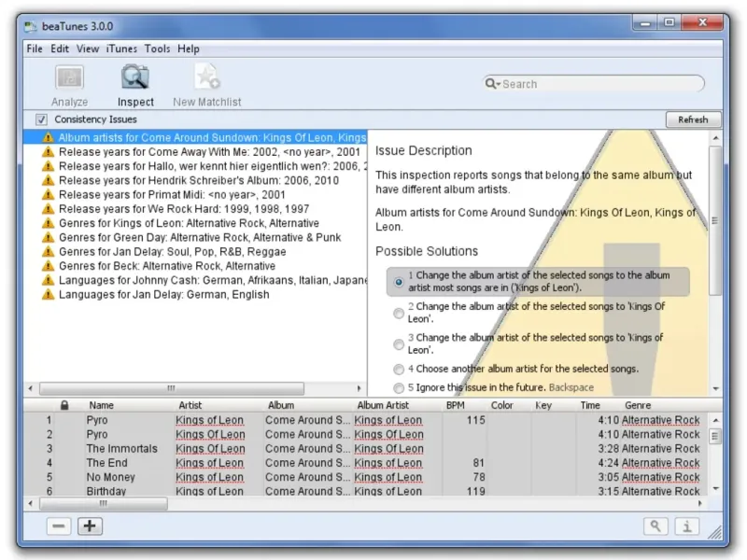Select song row 'Birthday'
747x560 pixels.
(366, 491)
